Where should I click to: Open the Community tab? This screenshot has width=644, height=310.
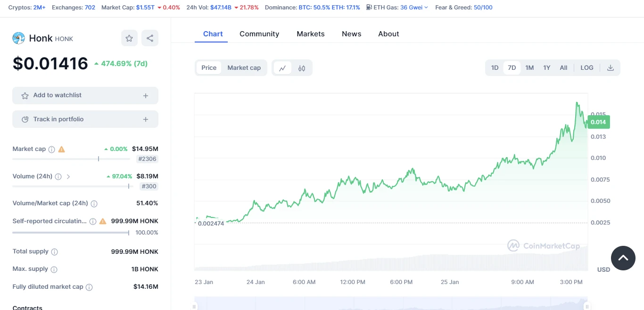coord(259,34)
